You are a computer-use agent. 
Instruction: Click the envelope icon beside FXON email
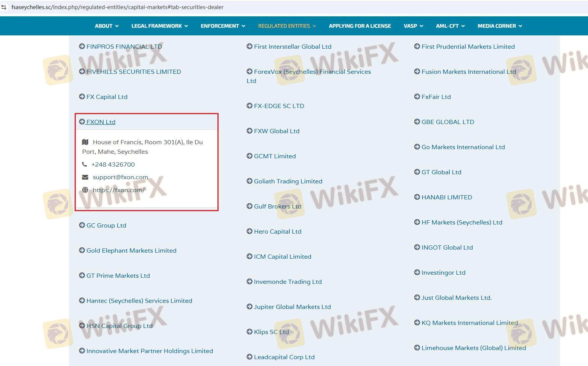click(85, 177)
